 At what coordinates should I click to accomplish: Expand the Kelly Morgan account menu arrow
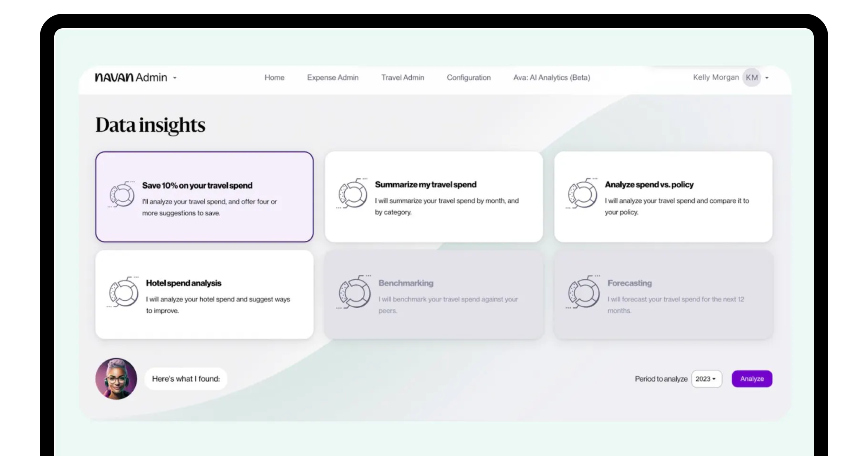767,78
